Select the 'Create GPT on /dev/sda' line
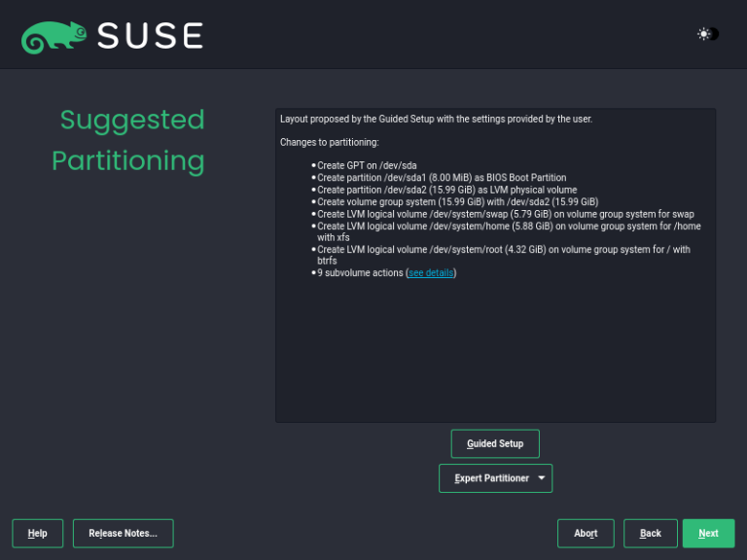 click(x=367, y=165)
